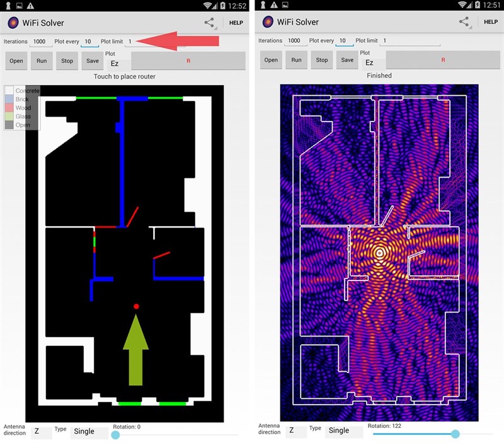Tap WiFi Solver app logo on right screen
The image size is (504, 443).
pos(267,23)
